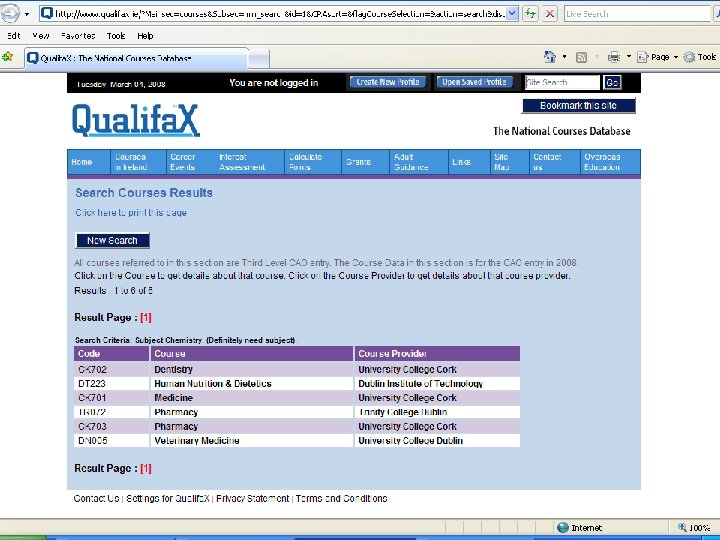Open the Dentistry course link

174,369
